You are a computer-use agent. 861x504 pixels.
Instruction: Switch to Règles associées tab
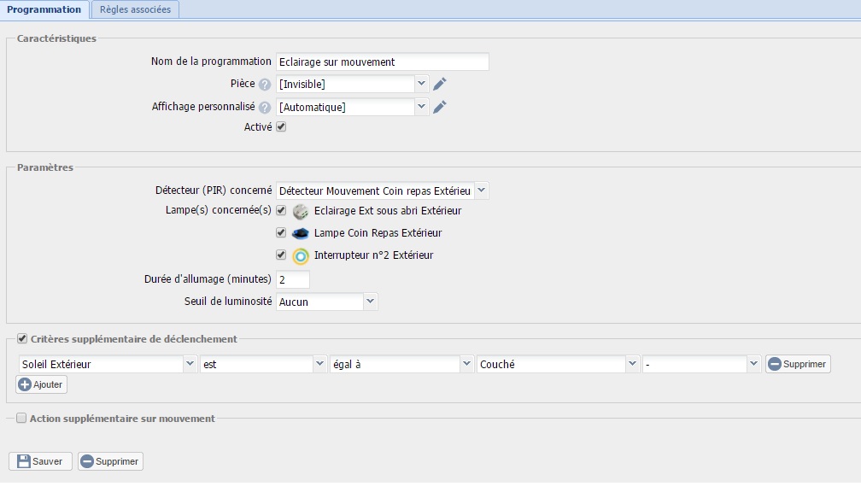pyautogui.click(x=135, y=9)
